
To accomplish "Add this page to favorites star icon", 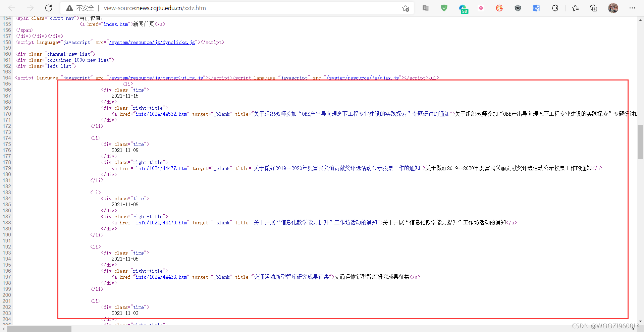I will (x=406, y=8).
